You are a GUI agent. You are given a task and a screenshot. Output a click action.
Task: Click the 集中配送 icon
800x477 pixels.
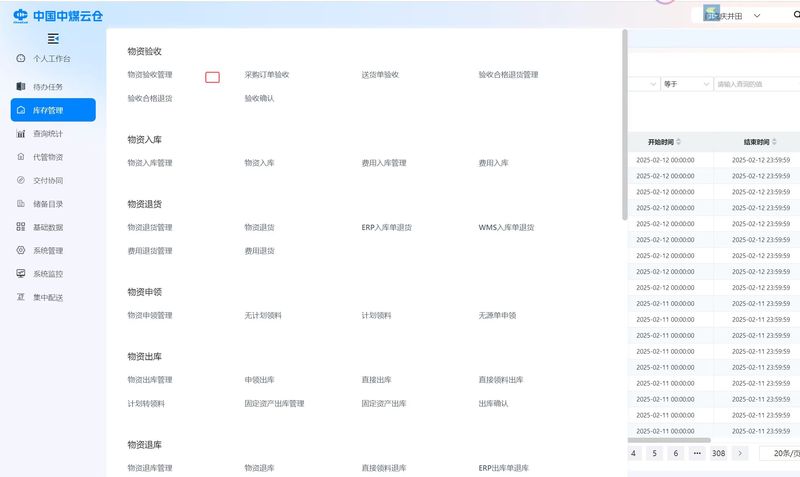(x=20, y=297)
